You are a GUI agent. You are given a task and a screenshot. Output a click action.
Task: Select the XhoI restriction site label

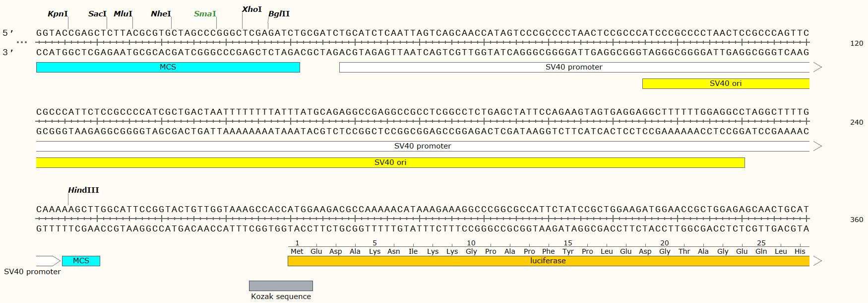(251, 9)
